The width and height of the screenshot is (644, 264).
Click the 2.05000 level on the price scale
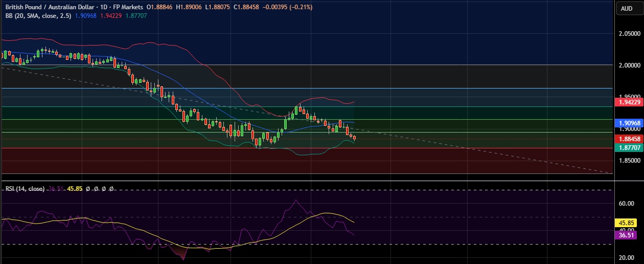629,34
